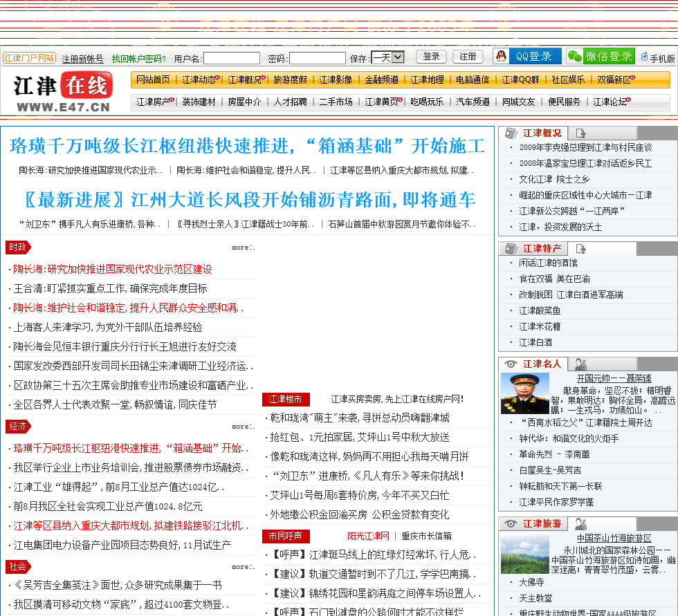The width and height of the screenshot is (678, 616).
Task: Click the people icon tab beside 江津旅游
Action: tap(580, 524)
